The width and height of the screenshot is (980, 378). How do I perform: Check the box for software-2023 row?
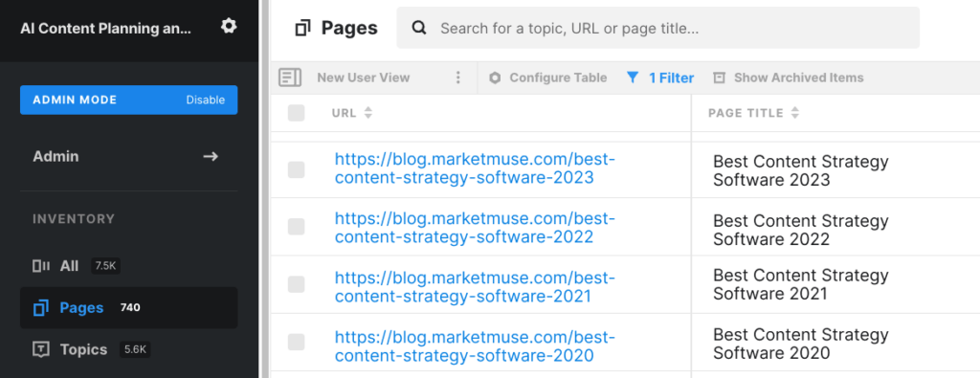pyautogui.click(x=297, y=169)
